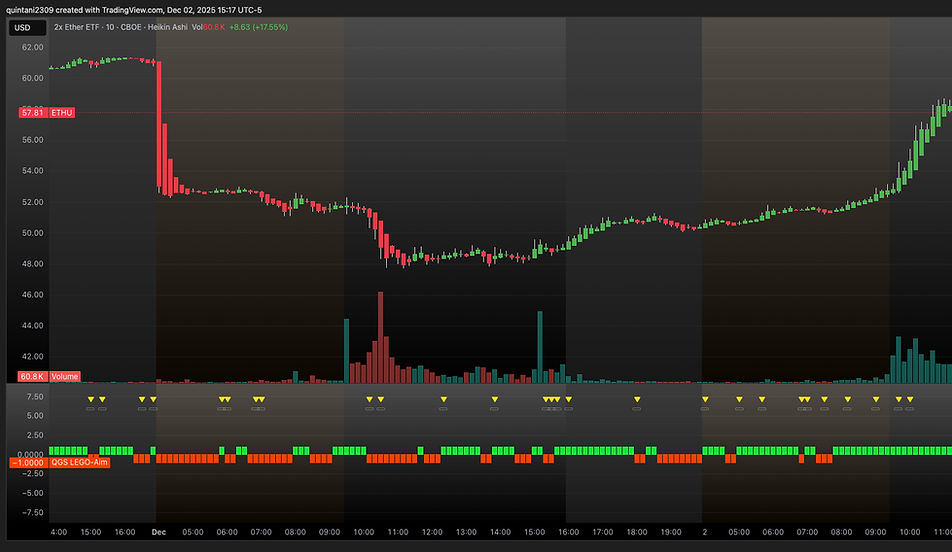Click the Vol 60.8K legend value
This screenshot has height=552, width=952.
point(208,27)
